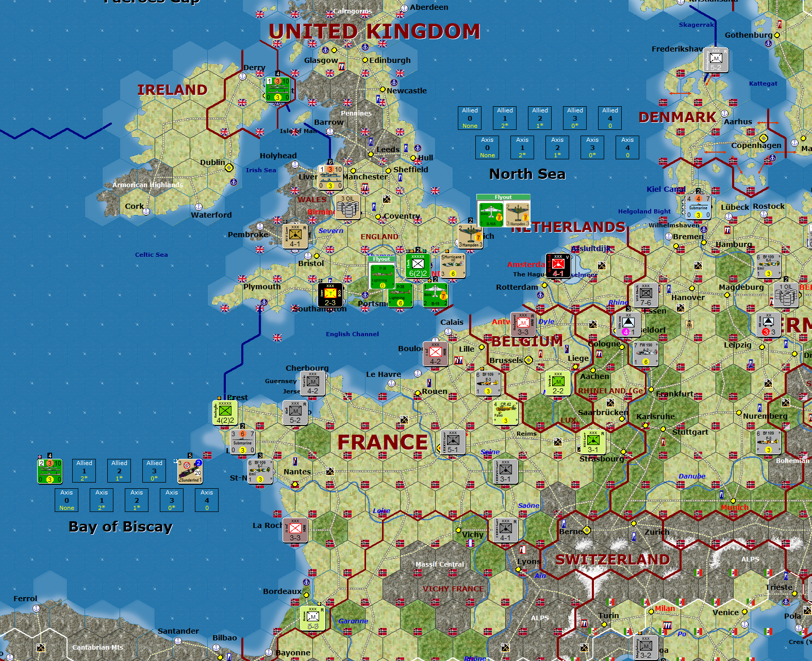Click the North Sea Axis 4 section box

[x=627, y=147]
